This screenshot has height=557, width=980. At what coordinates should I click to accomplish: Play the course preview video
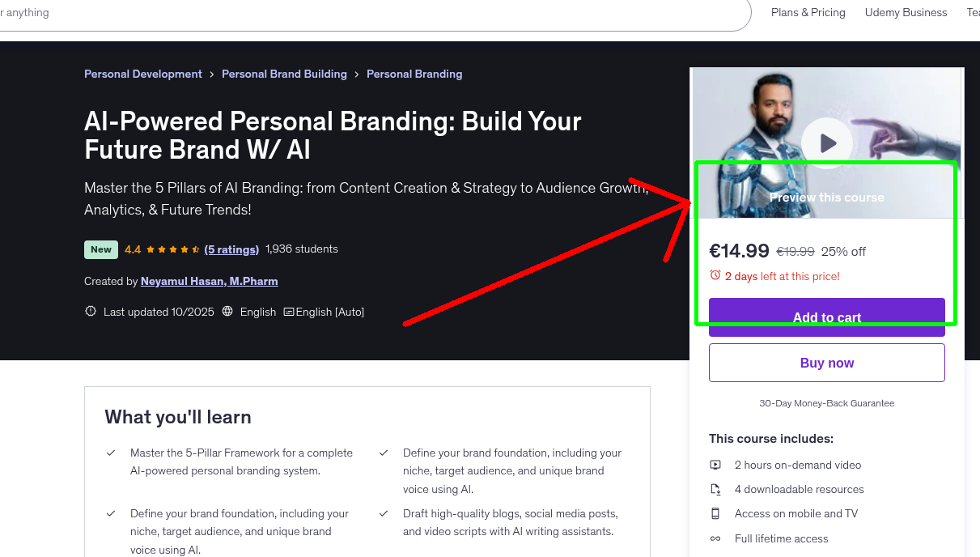point(826,143)
